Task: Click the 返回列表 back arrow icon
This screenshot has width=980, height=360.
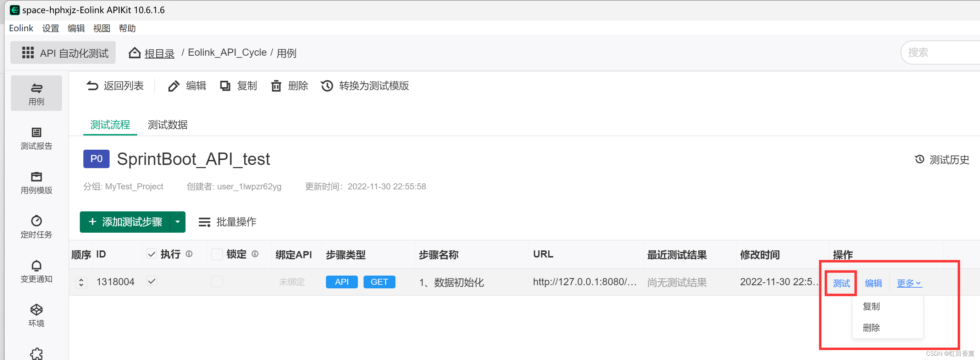Action: click(x=92, y=85)
